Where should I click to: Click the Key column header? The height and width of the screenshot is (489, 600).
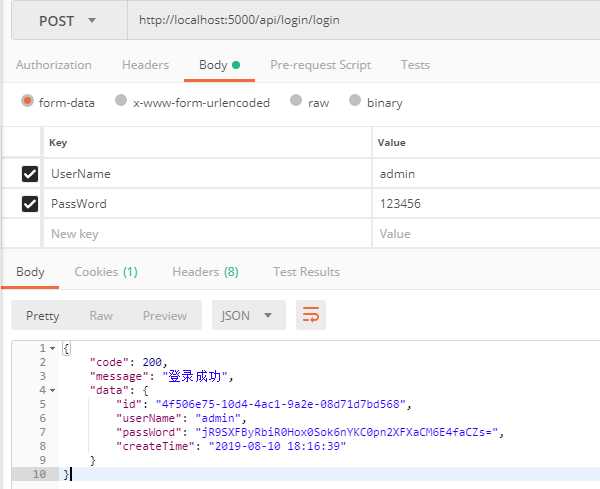click(x=58, y=143)
